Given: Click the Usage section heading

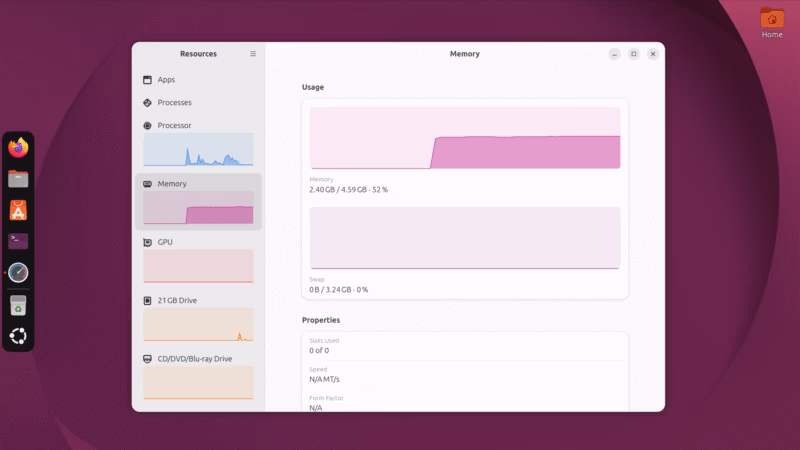Looking at the screenshot, I should [313, 87].
